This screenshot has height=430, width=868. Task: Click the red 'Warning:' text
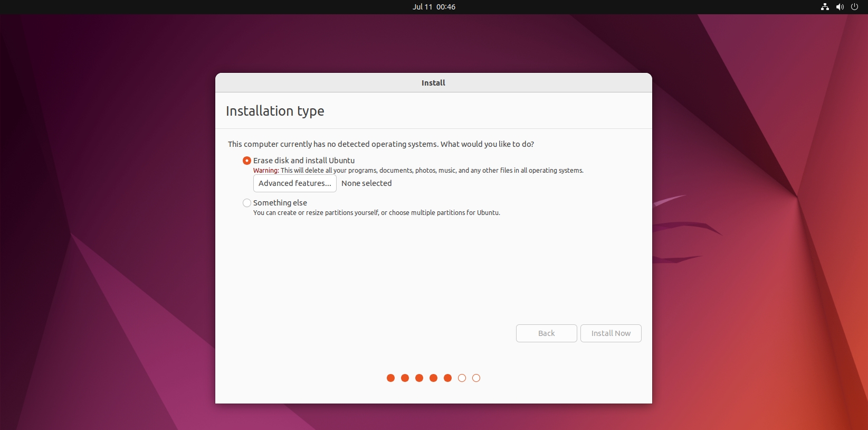266,171
